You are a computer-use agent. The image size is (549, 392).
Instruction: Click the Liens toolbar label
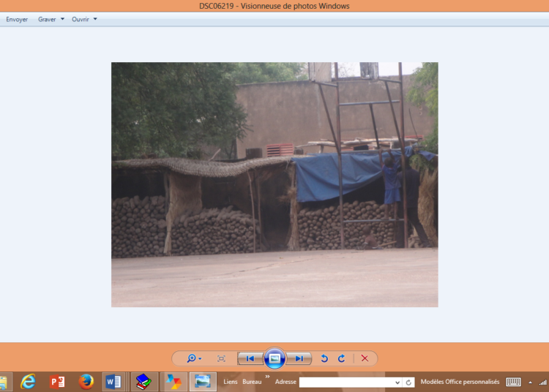[x=231, y=382]
